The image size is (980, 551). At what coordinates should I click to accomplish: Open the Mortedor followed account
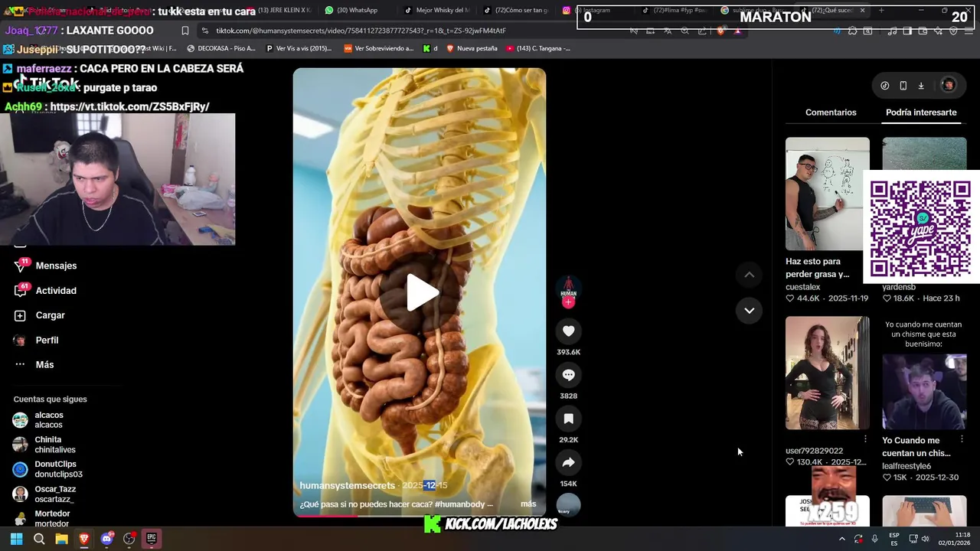point(41,518)
